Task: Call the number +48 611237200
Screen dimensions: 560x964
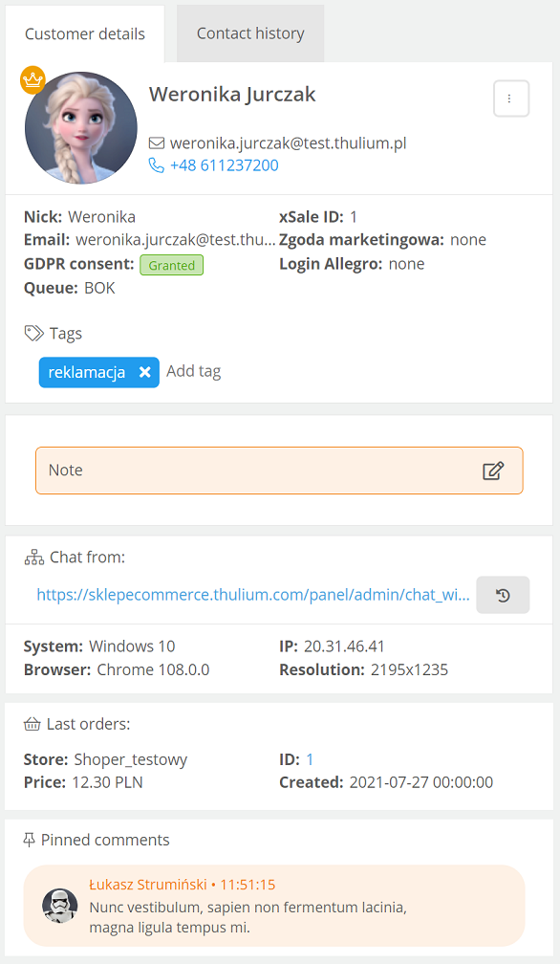Action: 225,165
